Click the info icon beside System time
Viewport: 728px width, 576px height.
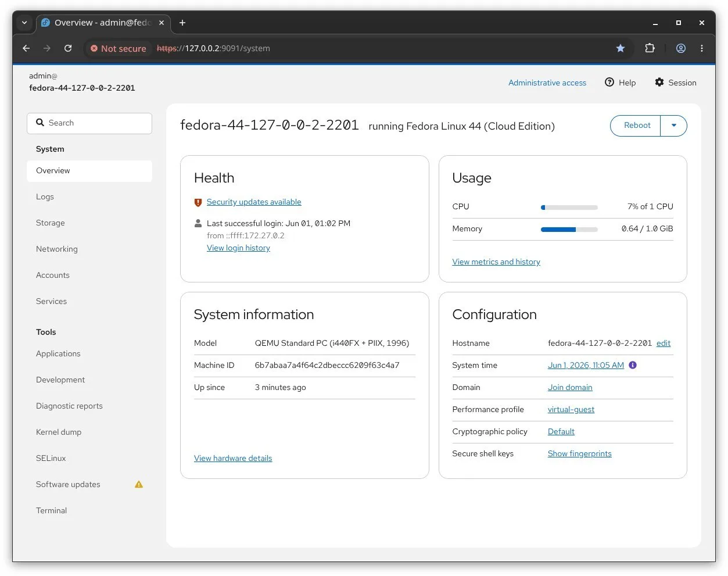pos(633,365)
